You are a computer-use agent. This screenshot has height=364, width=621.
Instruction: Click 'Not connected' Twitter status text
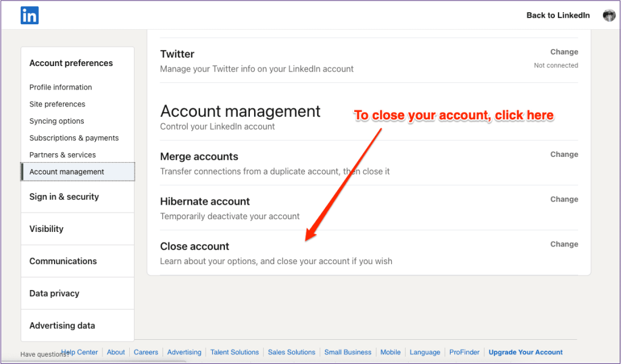coord(556,65)
